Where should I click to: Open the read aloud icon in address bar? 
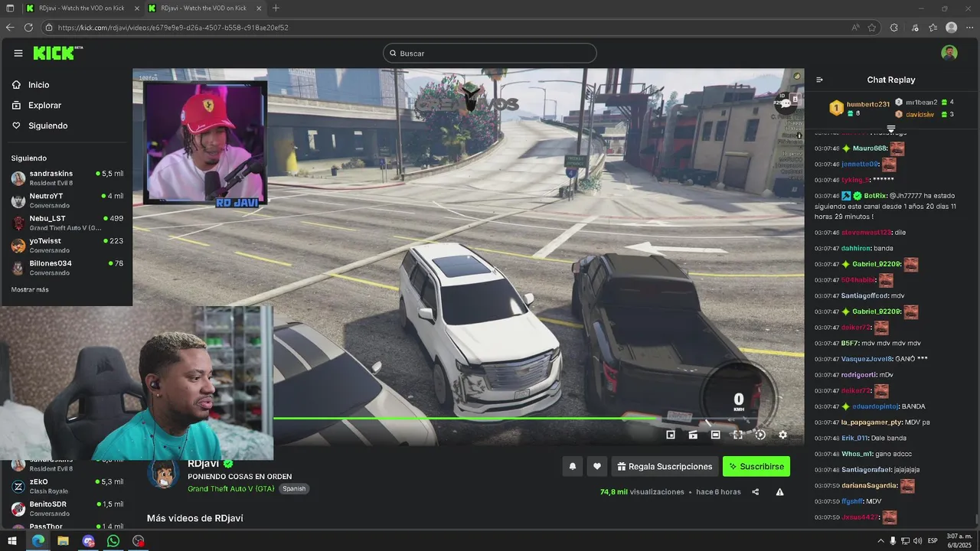coord(855,27)
